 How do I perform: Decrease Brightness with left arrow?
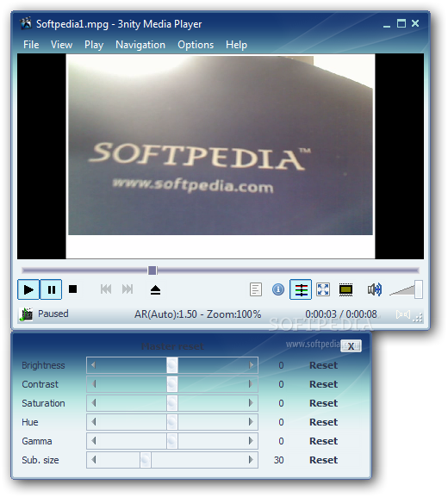[93, 365]
